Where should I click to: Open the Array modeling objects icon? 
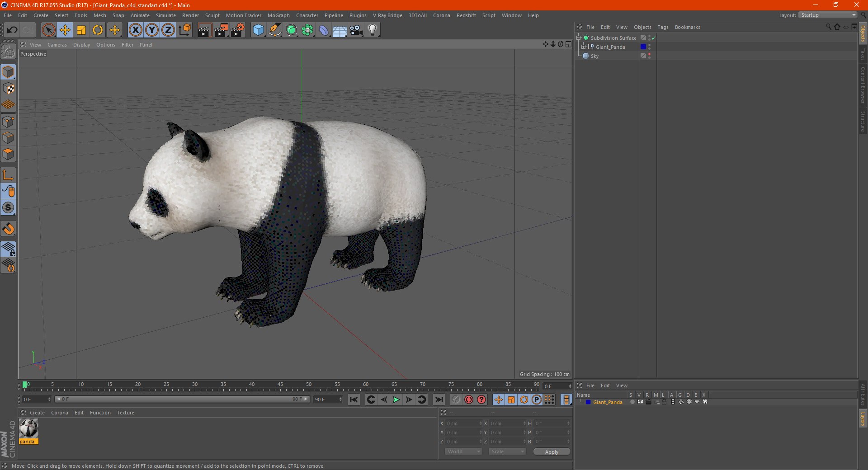click(307, 30)
